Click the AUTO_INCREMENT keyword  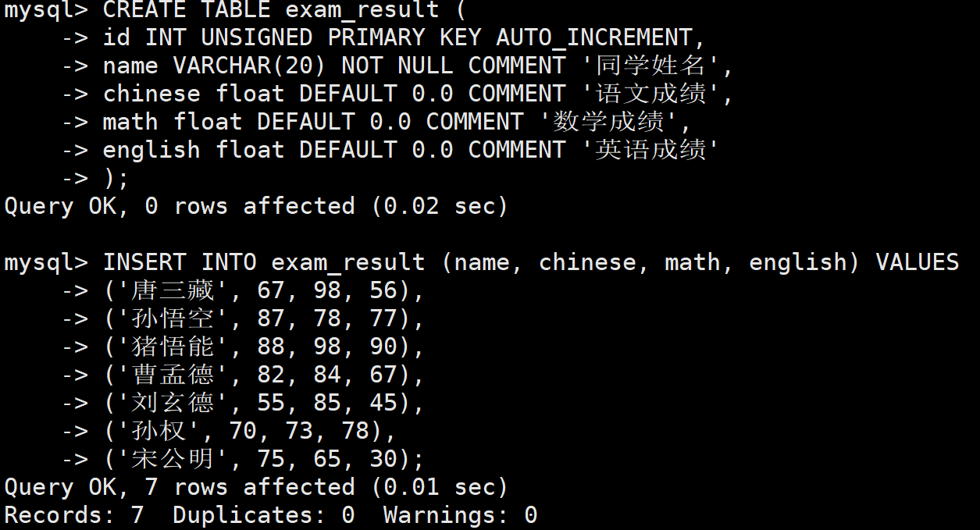(x=594, y=37)
